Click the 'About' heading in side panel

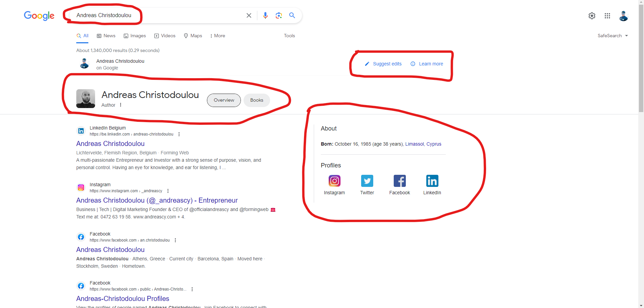click(x=329, y=129)
